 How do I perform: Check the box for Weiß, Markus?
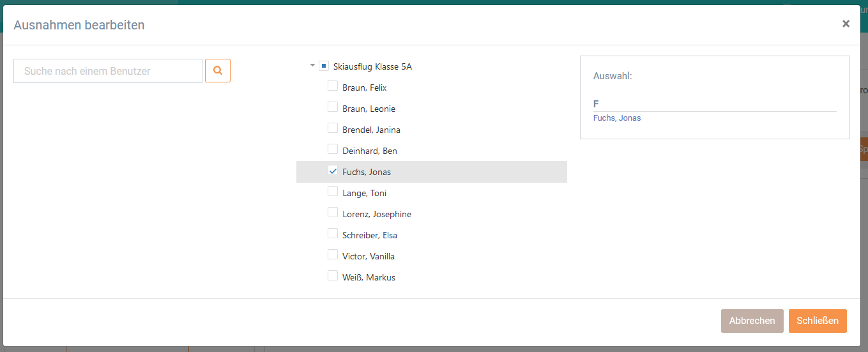[x=333, y=276]
